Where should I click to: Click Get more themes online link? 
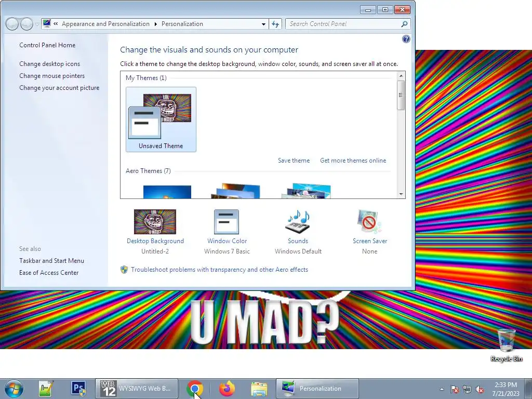[x=353, y=161]
